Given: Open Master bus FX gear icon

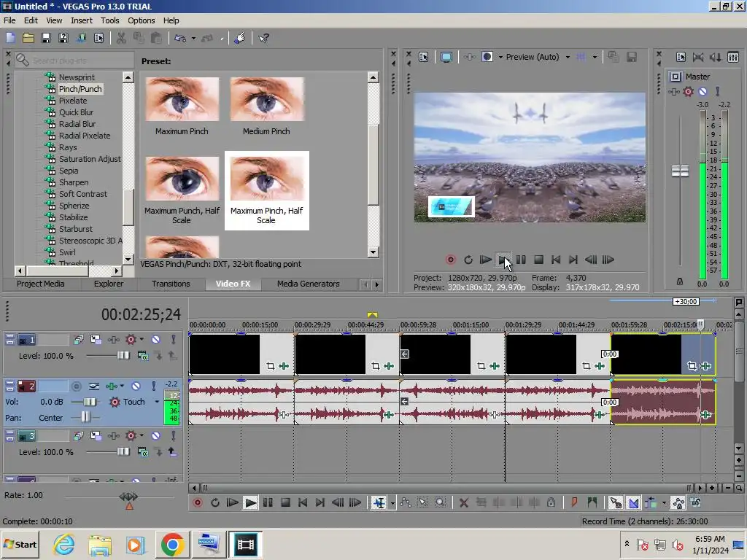Looking at the screenshot, I should pyautogui.click(x=688, y=91).
